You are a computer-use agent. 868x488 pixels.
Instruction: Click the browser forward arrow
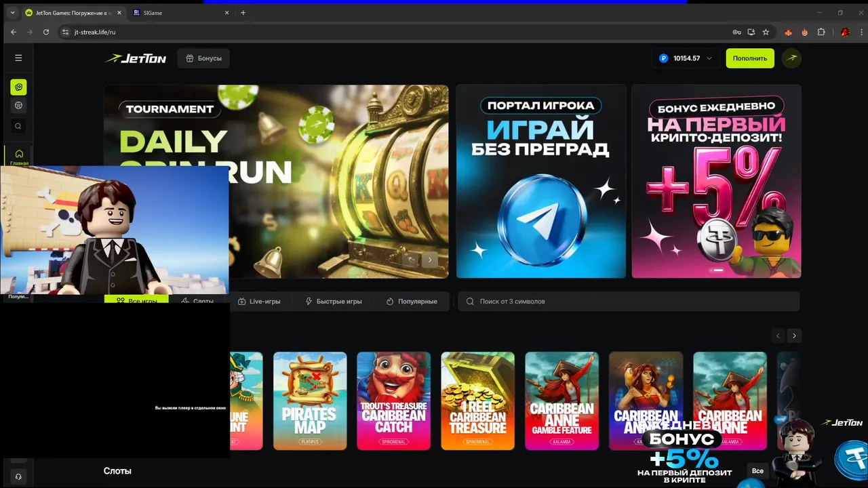[x=30, y=32]
